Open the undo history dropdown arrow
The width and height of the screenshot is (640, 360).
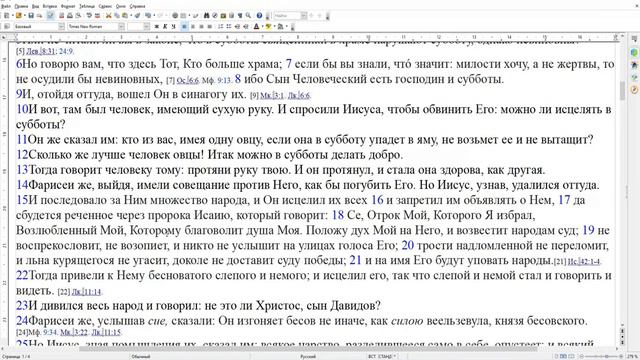point(154,16)
